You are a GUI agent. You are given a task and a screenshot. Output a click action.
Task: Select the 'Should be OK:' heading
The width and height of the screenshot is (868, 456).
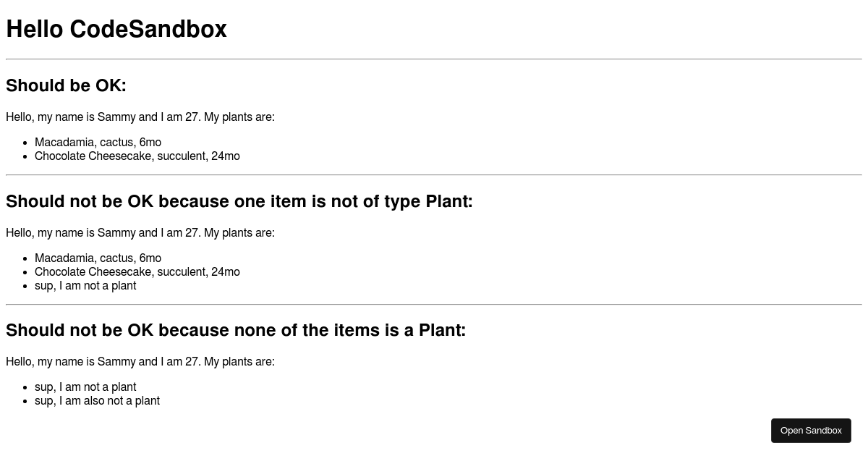[x=66, y=85]
